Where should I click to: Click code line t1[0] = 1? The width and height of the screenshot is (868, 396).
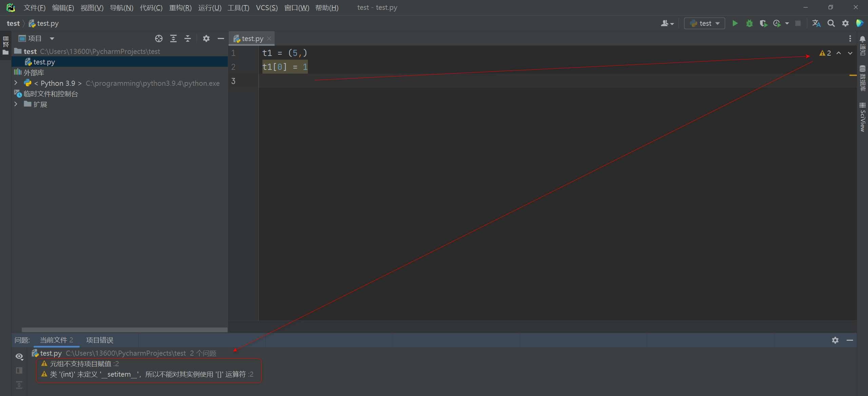[x=285, y=67]
